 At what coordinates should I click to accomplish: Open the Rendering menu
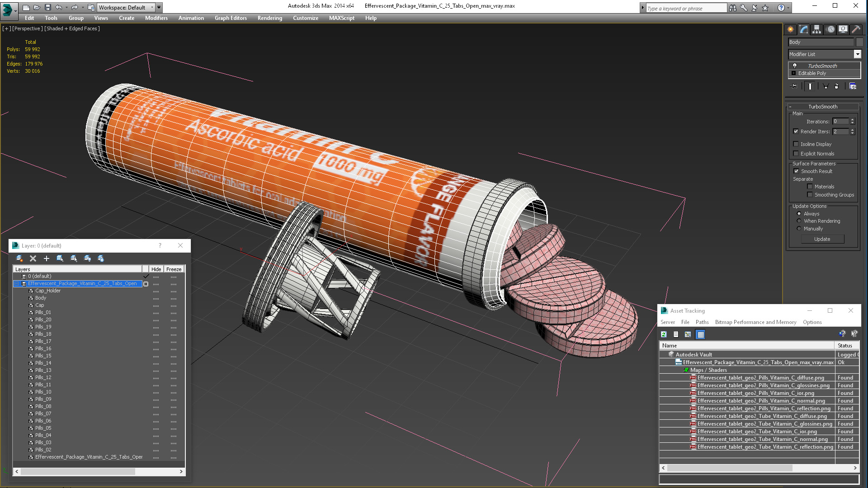(270, 18)
